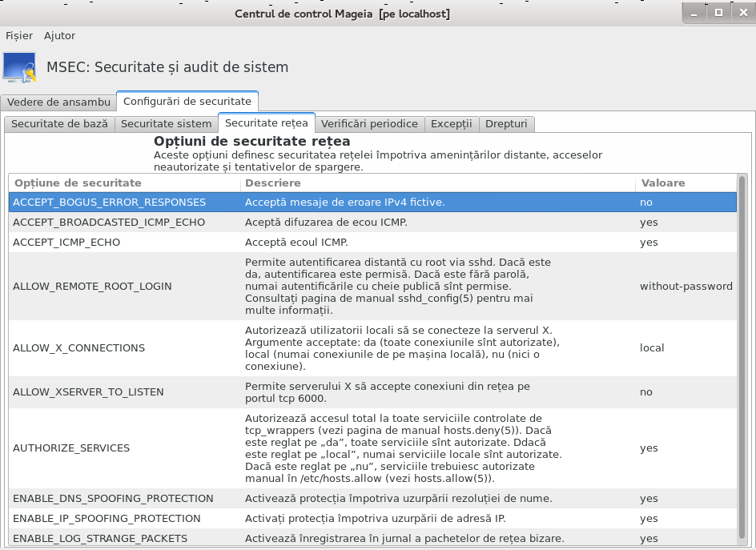The width and height of the screenshot is (756, 550).
Task: Click 'yes' value of ENABLE_IP_SPOOFING_PROTECTION
Action: pyautogui.click(x=649, y=519)
